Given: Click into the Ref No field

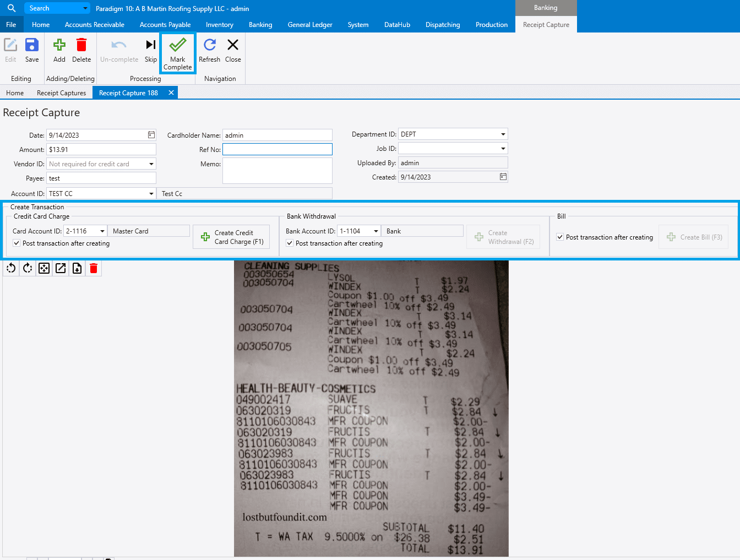Looking at the screenshot, I should tap(277, 149).
